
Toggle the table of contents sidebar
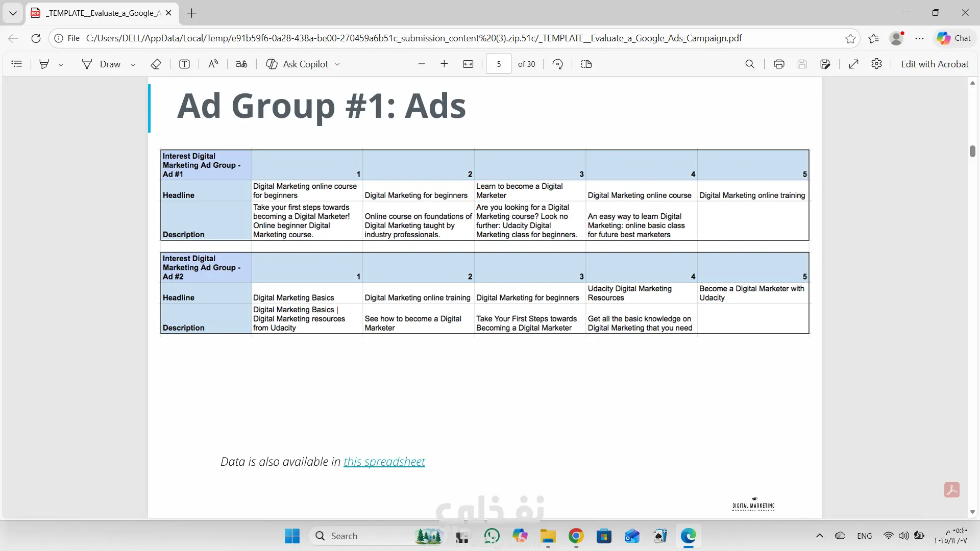click(x=17, y=64)
